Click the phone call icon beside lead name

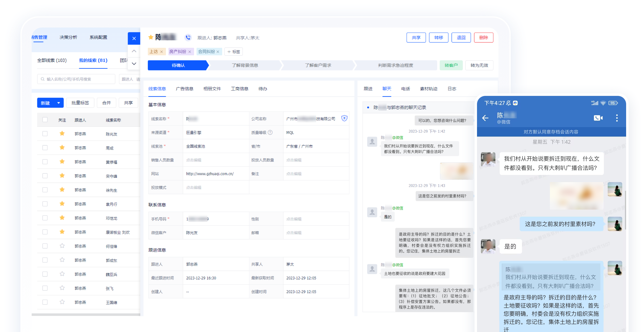[x=188, y=37]
